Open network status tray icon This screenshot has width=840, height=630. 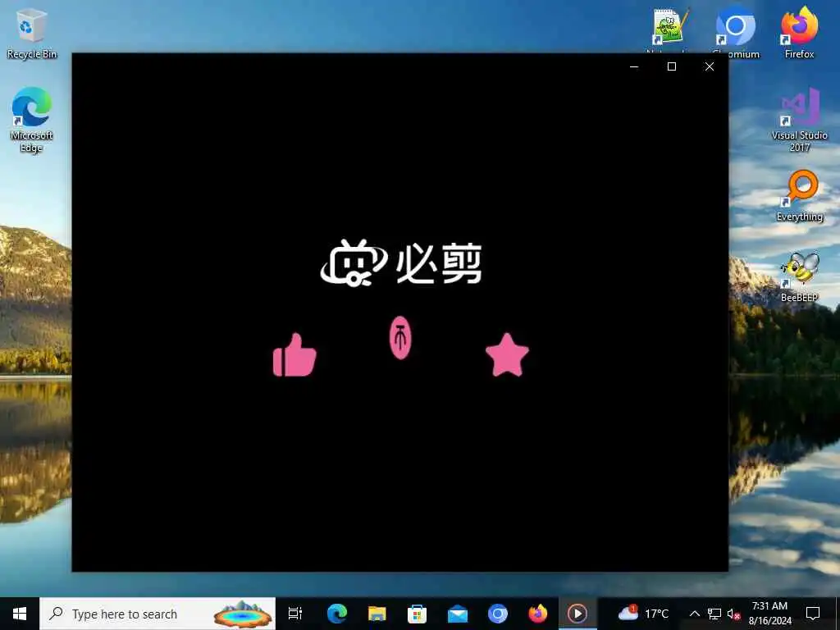point(714,614)
